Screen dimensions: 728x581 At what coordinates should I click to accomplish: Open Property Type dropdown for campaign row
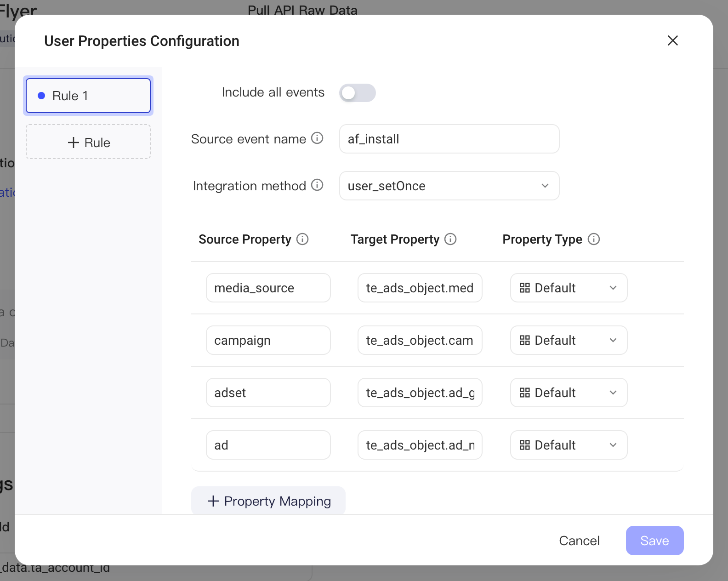[569, 340]
